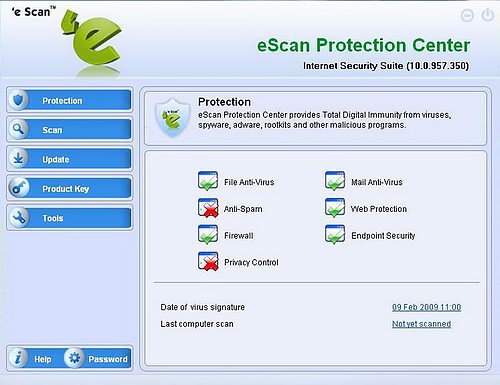Open Password settings
500x385 pixels.
(x=108, y=359)
